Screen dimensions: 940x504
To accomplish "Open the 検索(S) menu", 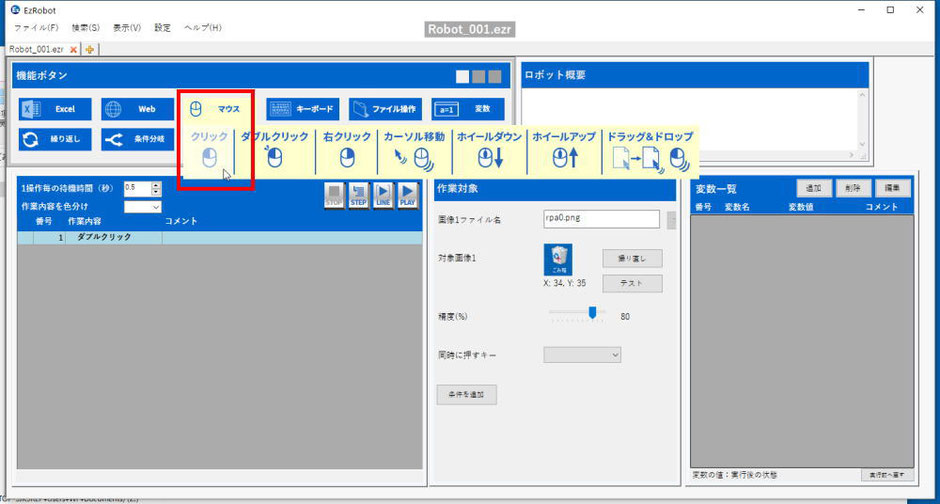I will point(86,28).
